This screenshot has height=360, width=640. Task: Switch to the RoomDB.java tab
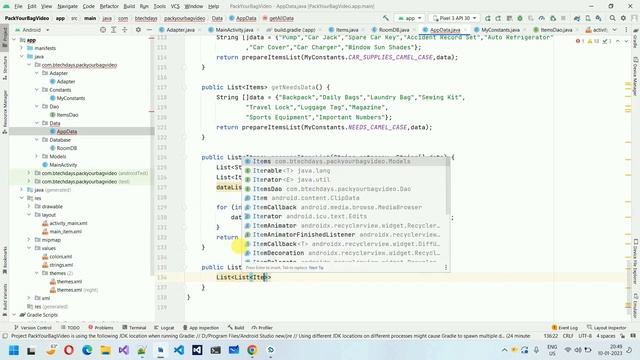(x=393, y=30)
